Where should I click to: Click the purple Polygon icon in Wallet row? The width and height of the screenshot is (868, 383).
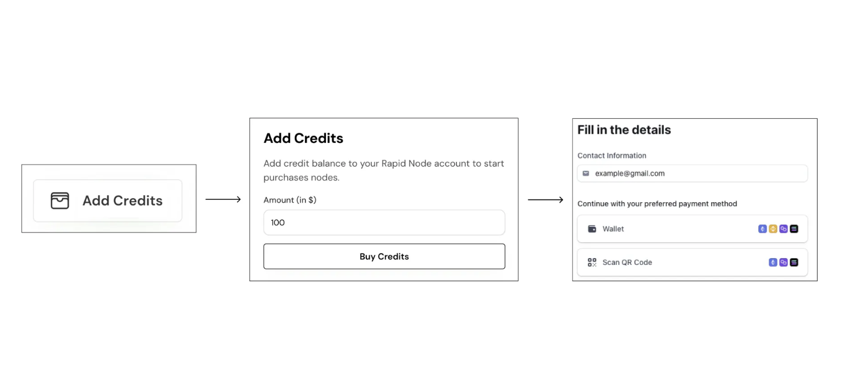pos(784,229)
